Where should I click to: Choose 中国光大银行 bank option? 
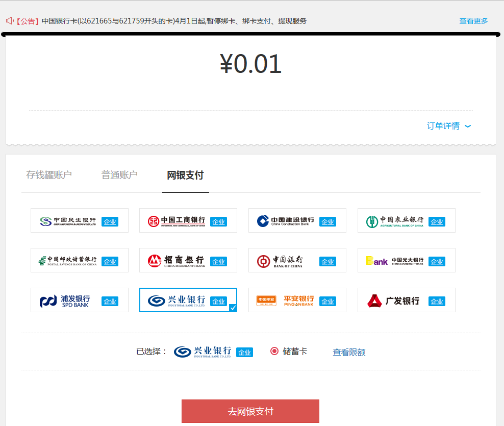(406, 260)
